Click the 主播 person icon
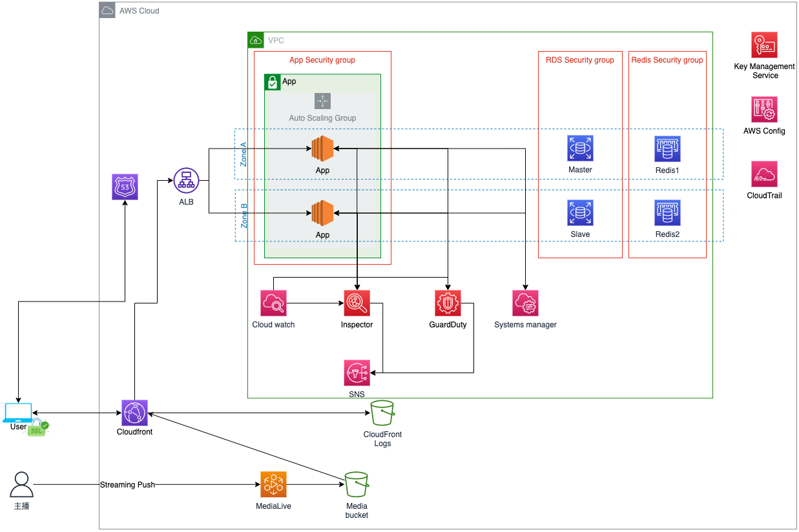 [x=22, y=484]
